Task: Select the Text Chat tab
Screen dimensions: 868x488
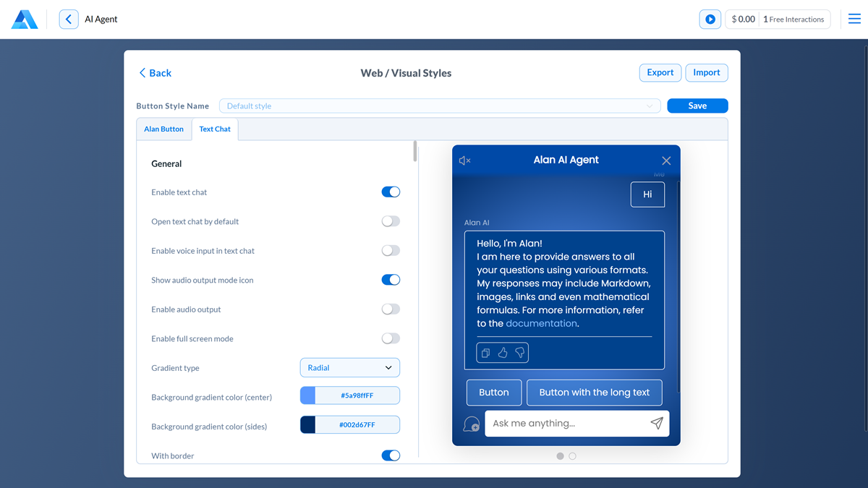Action: 215,129
